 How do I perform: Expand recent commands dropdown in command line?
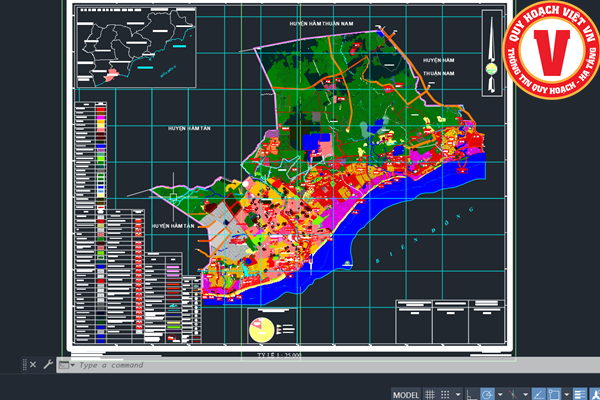click(x=66, y=365)
